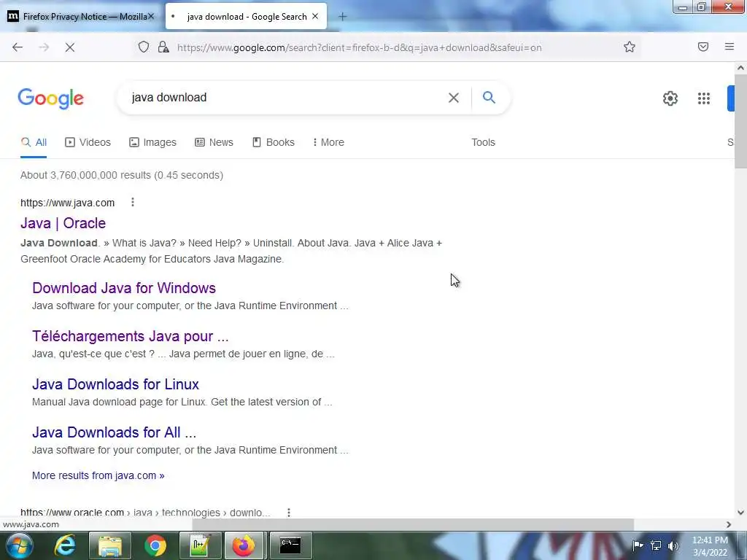The width and height of the screenshot is (747, 560).
Task: Open the volume control tray icon
Action: (x=673, y=545)
